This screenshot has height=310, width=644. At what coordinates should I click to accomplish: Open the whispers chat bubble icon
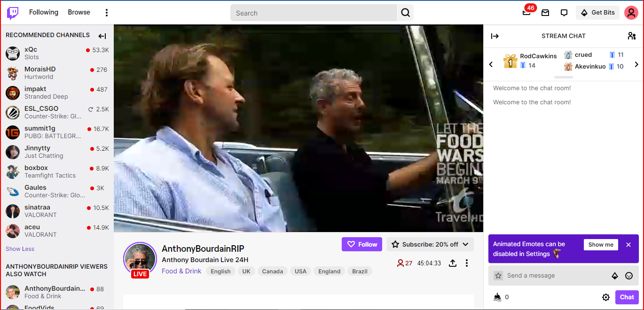coord(564,13)
